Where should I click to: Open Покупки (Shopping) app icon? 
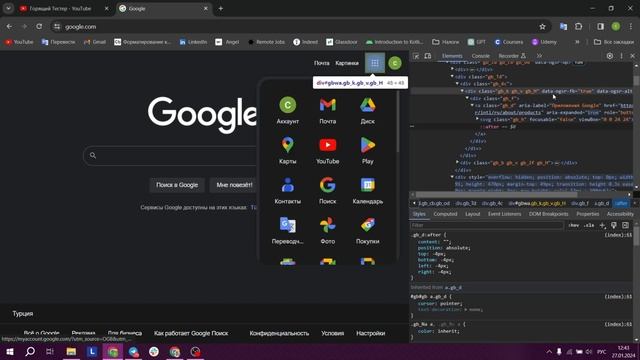pos(368,230)
